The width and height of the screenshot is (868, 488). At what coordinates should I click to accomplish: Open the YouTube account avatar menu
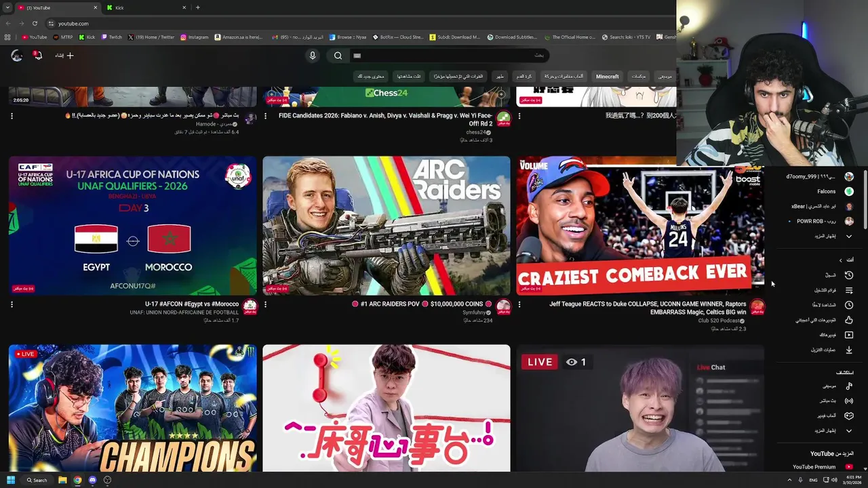[17, 56]
